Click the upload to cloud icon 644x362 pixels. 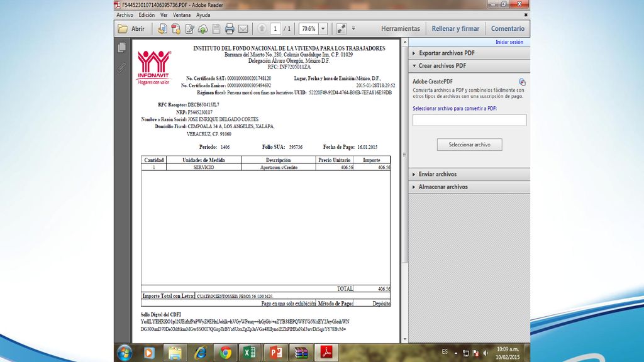click(x=203, y=29)
